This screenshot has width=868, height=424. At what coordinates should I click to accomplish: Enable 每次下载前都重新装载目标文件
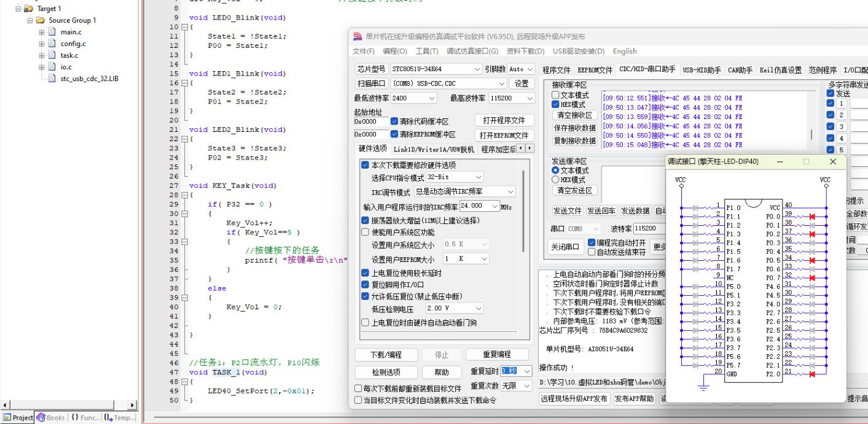pos(358,388)
